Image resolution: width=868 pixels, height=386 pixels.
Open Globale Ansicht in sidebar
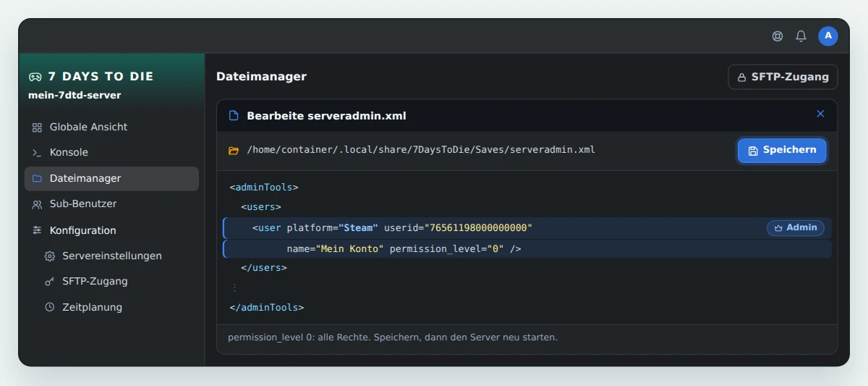(x=111, y=127)
